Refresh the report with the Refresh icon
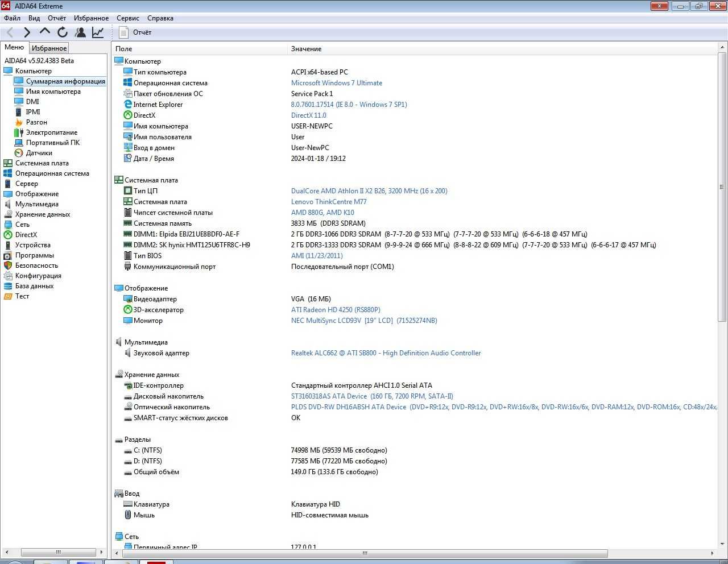Viewport: 728px width, 564px height. pos(63,32)
